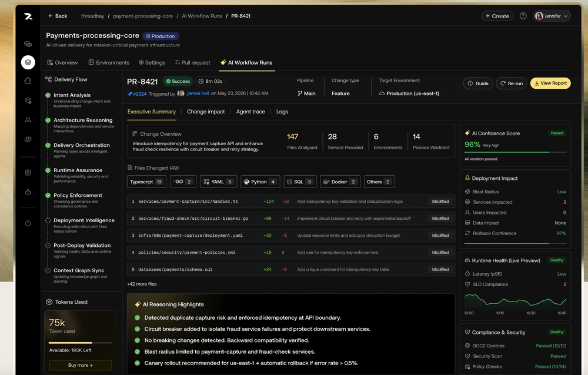The height and width of the screenshot is (375, 588).
Task: Click the Main branch icon
Action: 300,93
